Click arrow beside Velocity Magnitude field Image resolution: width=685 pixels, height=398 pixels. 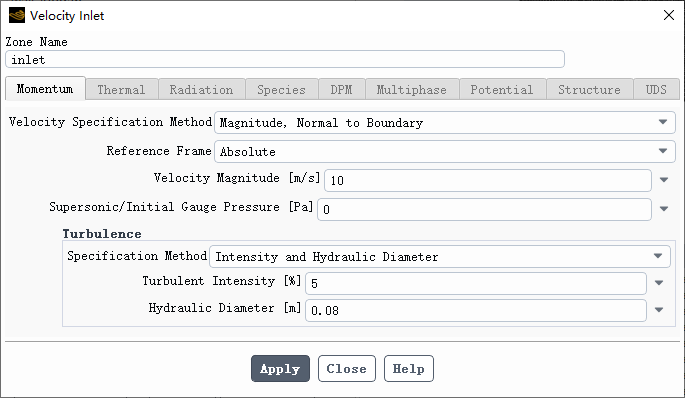click(664, 180)
